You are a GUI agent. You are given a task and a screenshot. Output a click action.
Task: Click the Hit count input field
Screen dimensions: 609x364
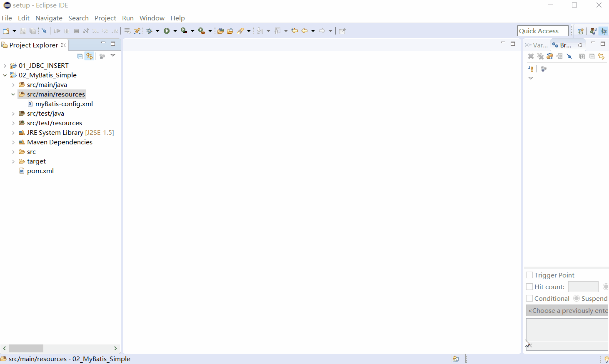[x=583, y=287]
